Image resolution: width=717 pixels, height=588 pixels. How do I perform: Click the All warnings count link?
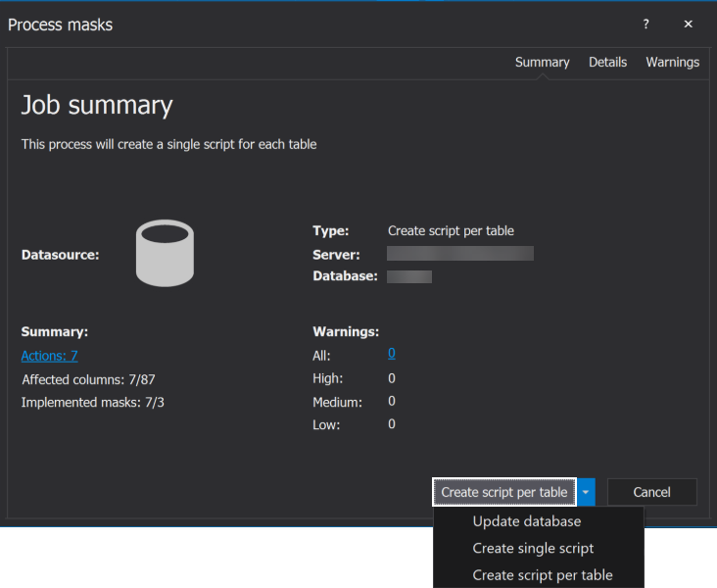pos(392,354)
